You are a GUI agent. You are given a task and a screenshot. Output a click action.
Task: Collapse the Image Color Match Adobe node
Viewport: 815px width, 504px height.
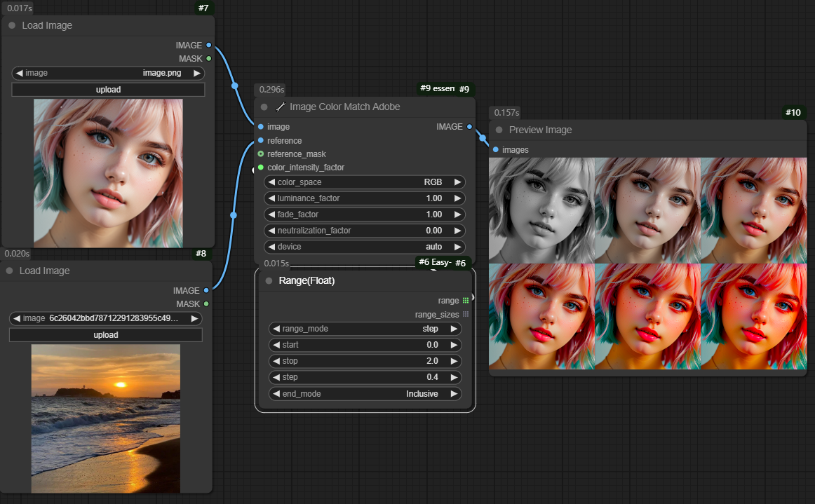point(264,107)
